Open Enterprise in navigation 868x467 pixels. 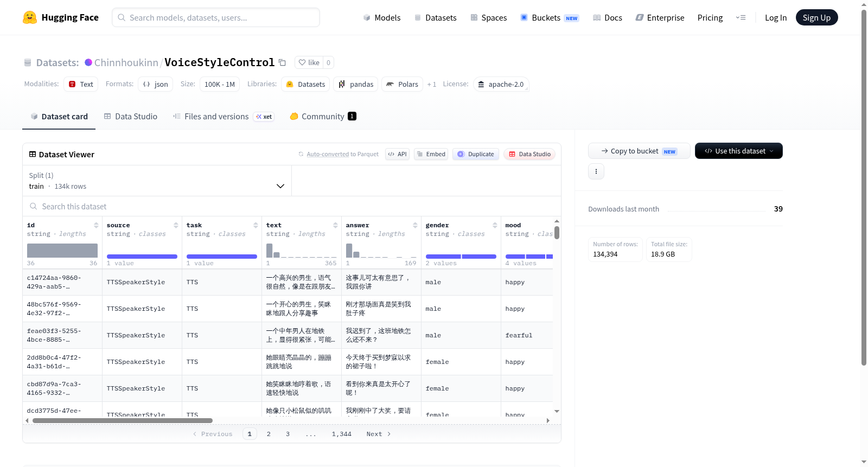pyautogui.click(x=660, y=18)
